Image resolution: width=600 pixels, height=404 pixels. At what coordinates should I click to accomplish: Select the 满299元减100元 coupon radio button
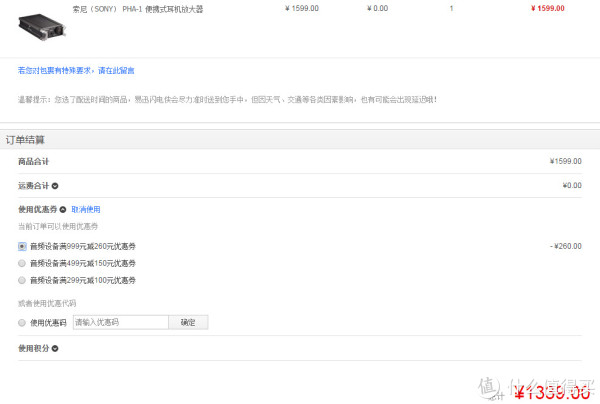click(22, 280)
